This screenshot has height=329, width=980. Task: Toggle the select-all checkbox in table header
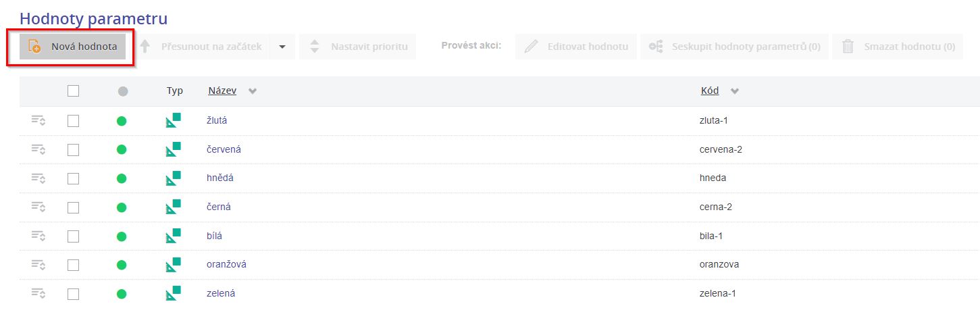(74, 91)
